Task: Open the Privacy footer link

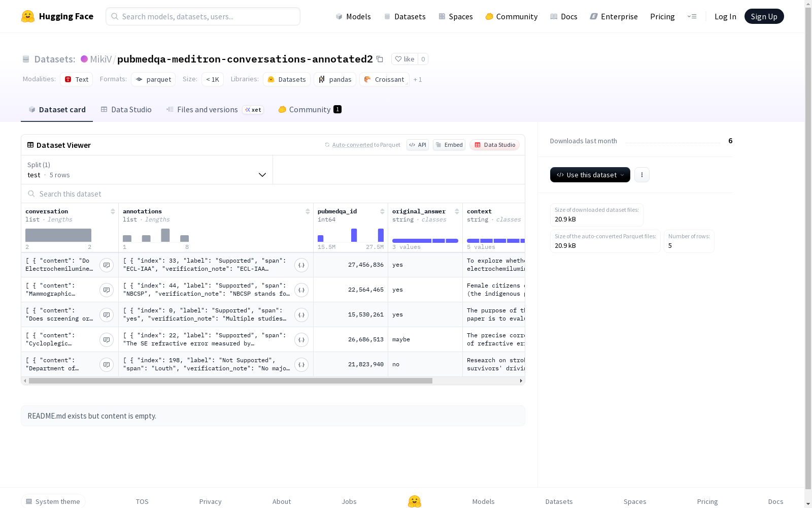Action: 211,501
